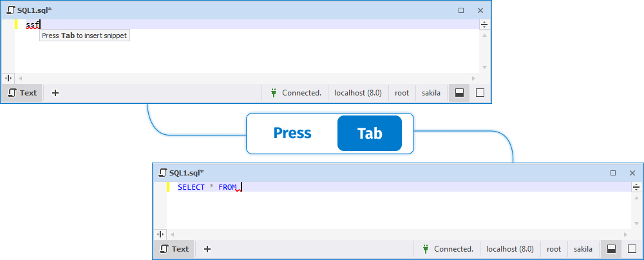Click the document script icon in lower window title
The width and height of the screenshot is (644, 260).
pos(163,173)
